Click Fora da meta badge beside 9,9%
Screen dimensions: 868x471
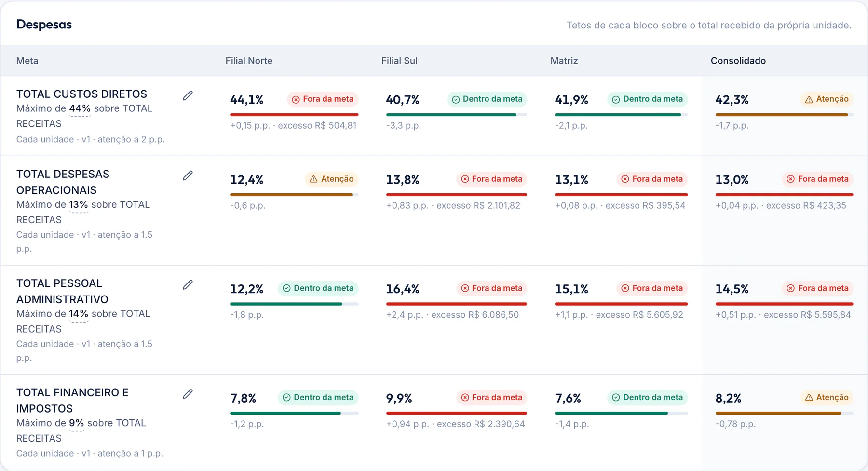[x=491, y=398]
